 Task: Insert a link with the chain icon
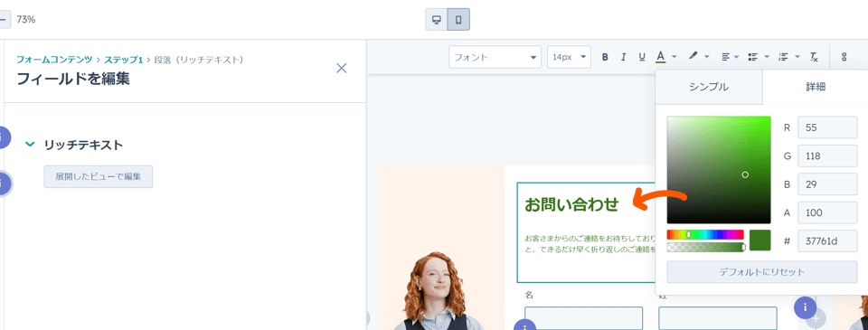844,57
